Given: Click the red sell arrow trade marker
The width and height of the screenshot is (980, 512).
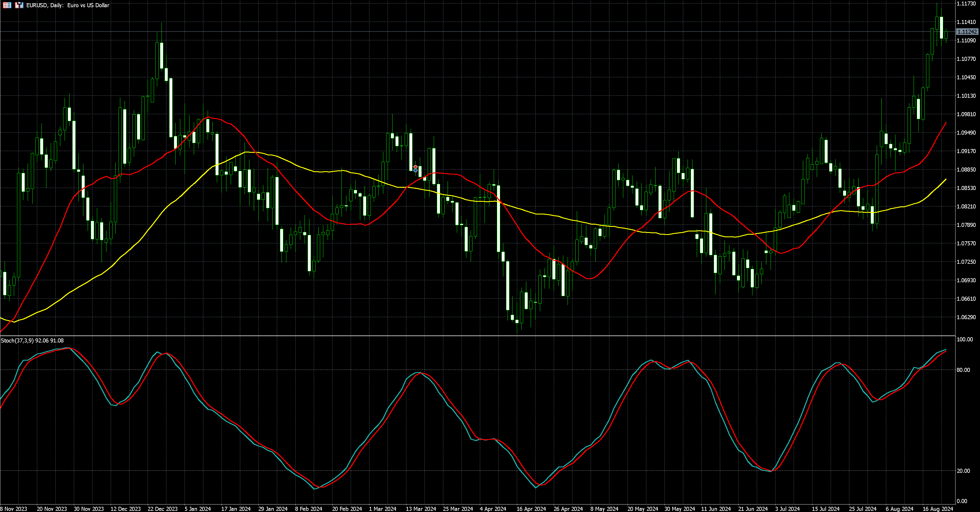Looking at the screenshot, I should (415, 167).
